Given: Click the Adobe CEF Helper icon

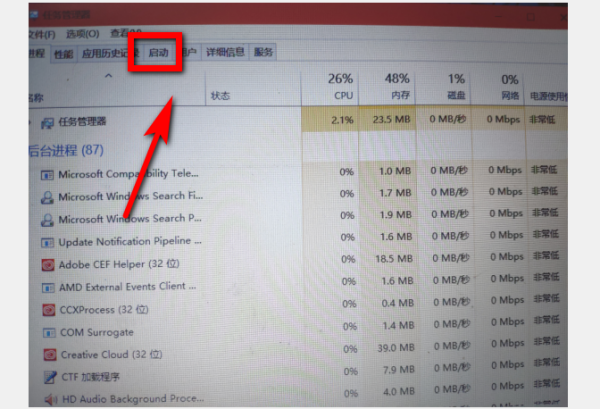Looking at the screenshot, I should (x=48, y=265).
